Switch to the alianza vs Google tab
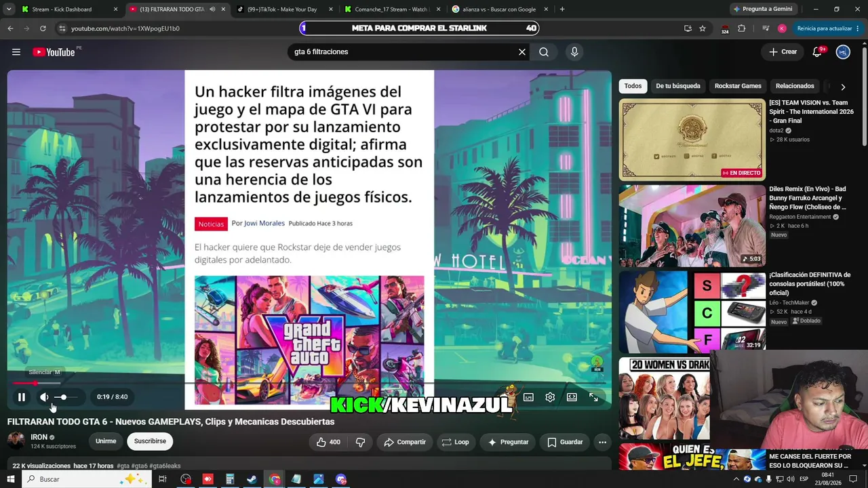The width and height of the screenshot is (868, 488). (498, 9)
